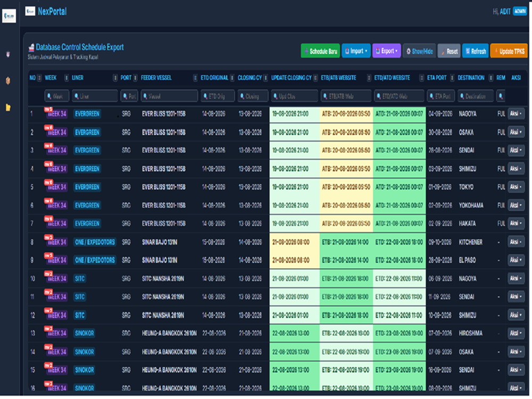Sort by the WEEK column sort icon
The width and height of the screenshot is (532, 399).
click(x=66, y=78)
